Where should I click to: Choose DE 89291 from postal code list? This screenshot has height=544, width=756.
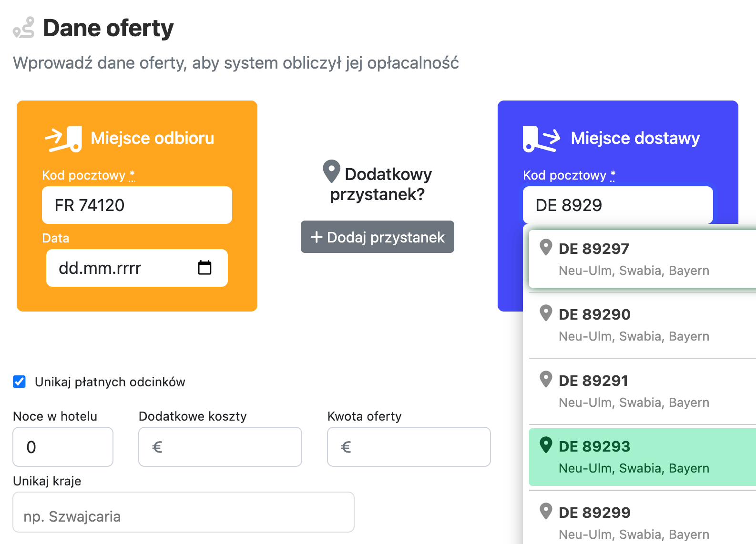click(x=643, y=391)
